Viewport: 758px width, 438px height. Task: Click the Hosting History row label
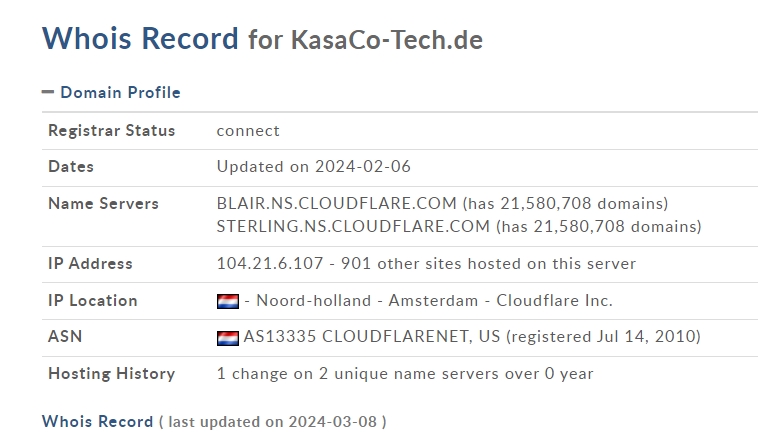[x=112, y=374]
